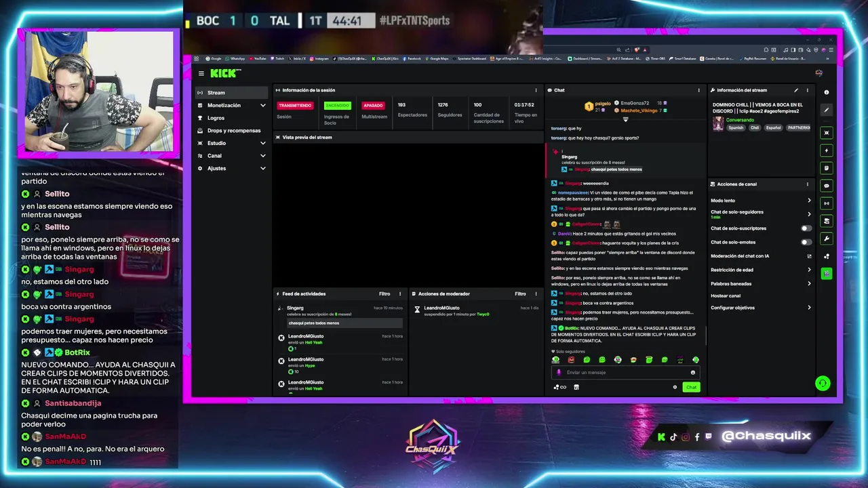This screenshot has height=488, width=868.
Task: Open the Kick hamburger menu
Action: click(x=201, y=73)
